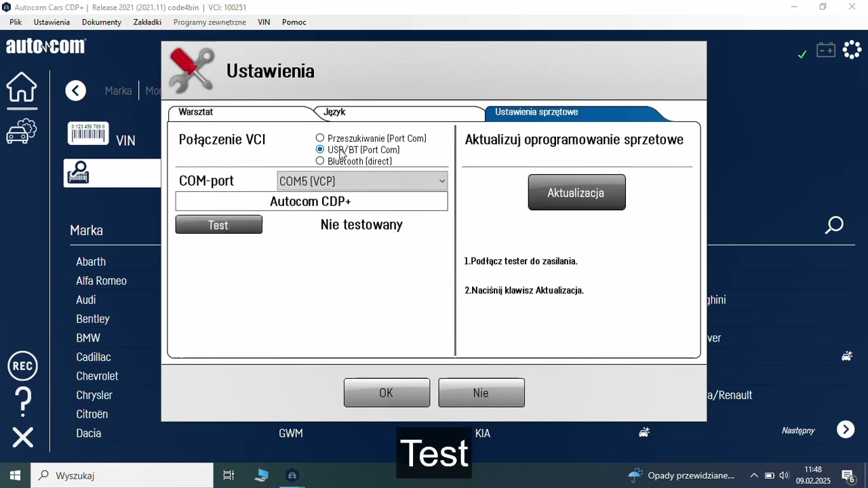Open the VIN menu

click(x=264, y=22)
